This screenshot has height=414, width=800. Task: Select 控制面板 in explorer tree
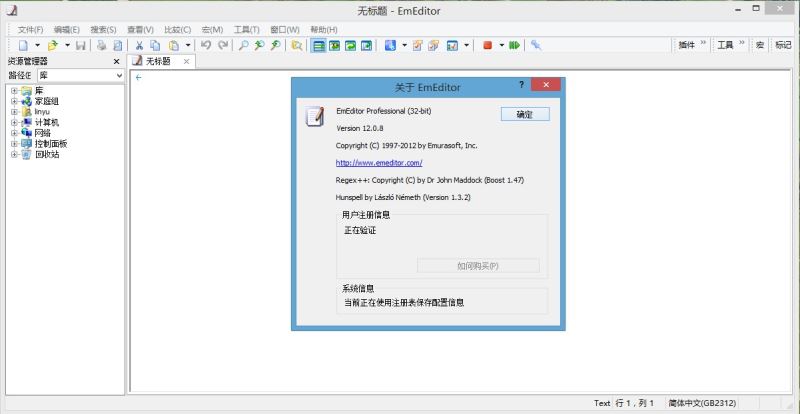[51, 144]
